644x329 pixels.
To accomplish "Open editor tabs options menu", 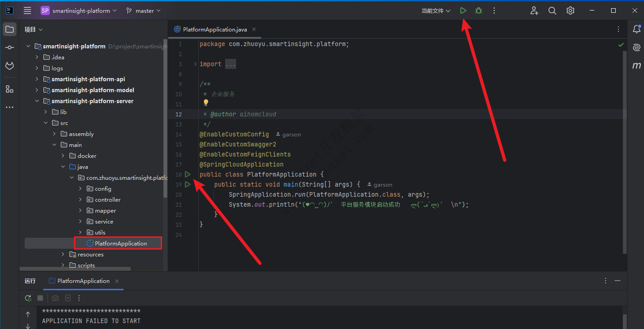I will 619,29.
